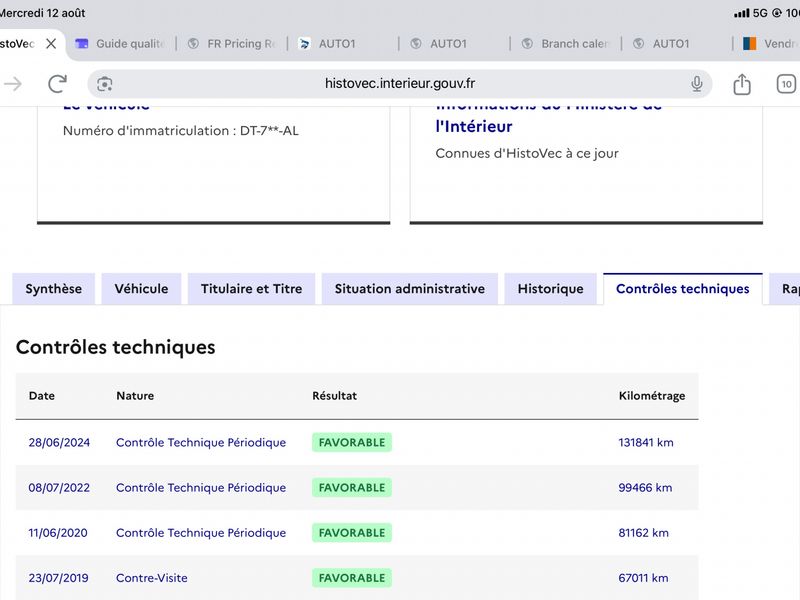Click the 11/06/2020 date cell
This screenshot has width=800, height=600.
click(x=58, y=533)
